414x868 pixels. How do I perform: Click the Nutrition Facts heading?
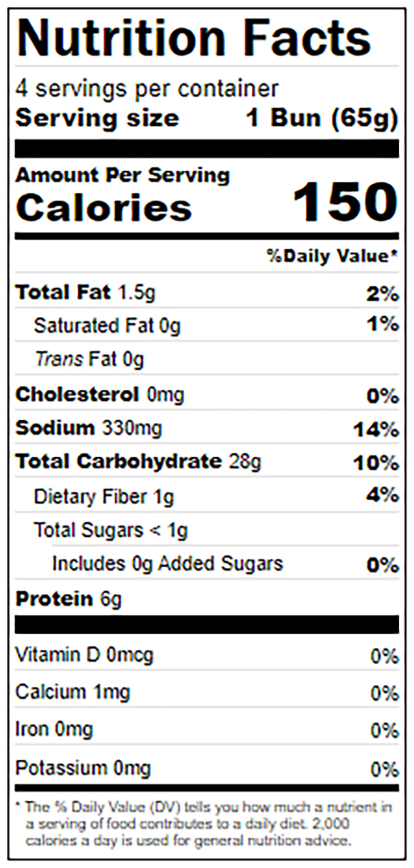click(x=194, y=37)
